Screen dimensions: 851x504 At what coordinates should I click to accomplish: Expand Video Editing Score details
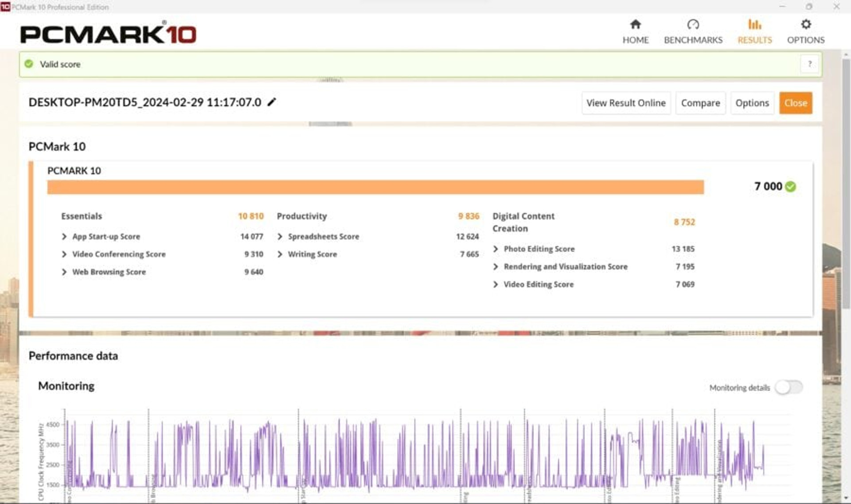tap(496, 284)
